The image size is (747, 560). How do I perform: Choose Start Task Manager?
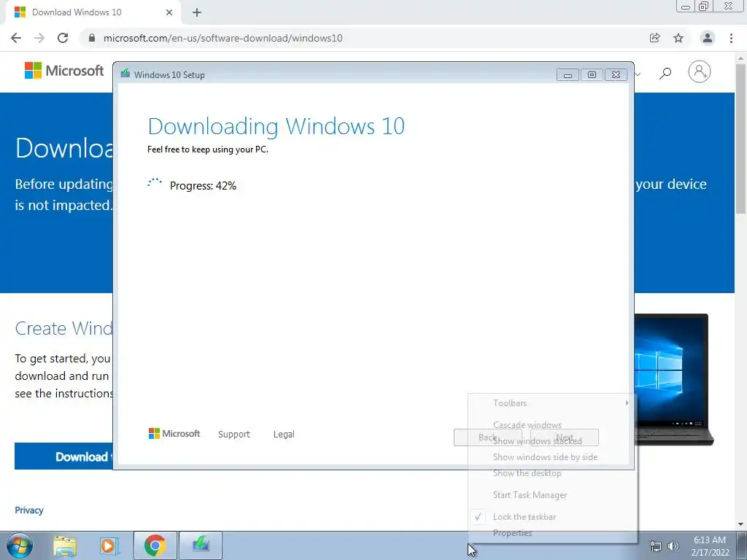[553, 495]
